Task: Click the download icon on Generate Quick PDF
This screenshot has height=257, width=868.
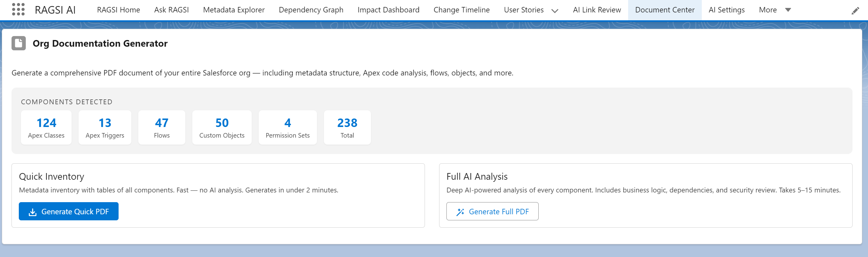Action: tap(33, 212)
